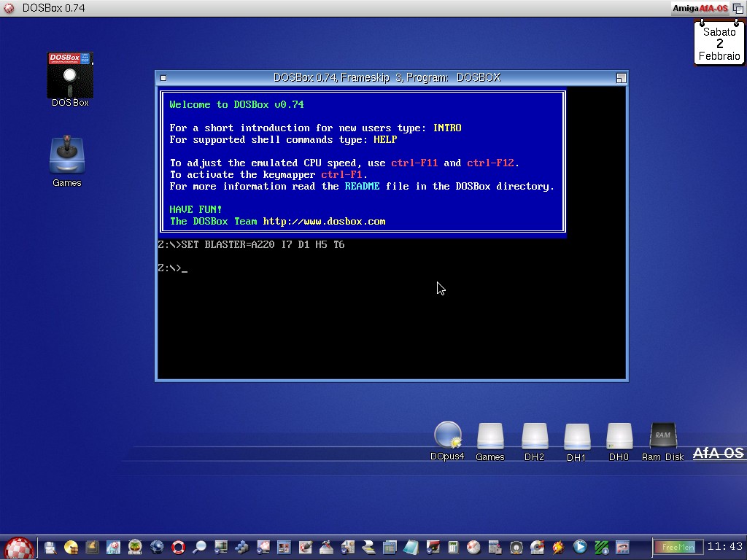Click the taskbar clock showing 11:43
The height and width of the screenshot is (560, 747).
tap(724, 547)
